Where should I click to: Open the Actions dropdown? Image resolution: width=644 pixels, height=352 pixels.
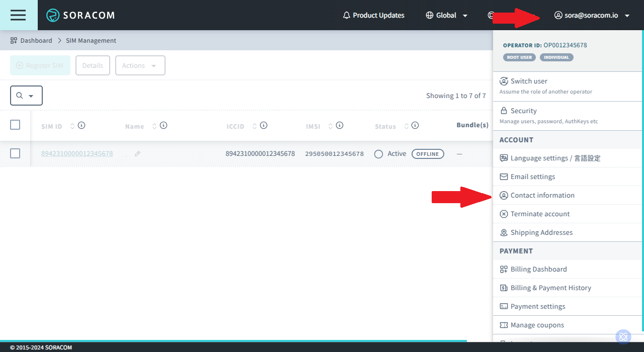pos(140,65)
